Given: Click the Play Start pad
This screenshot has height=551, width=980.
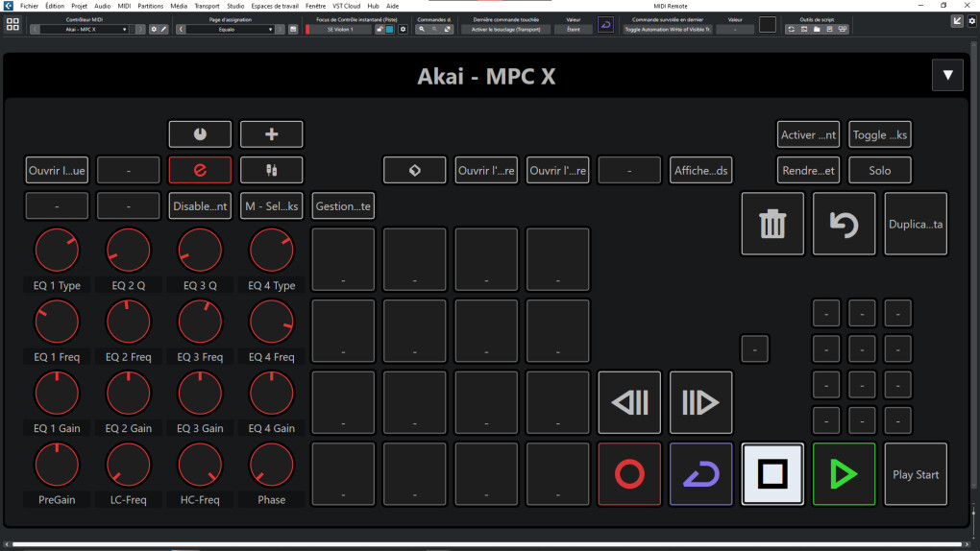Looking at the screenshot, I should 916,474.
